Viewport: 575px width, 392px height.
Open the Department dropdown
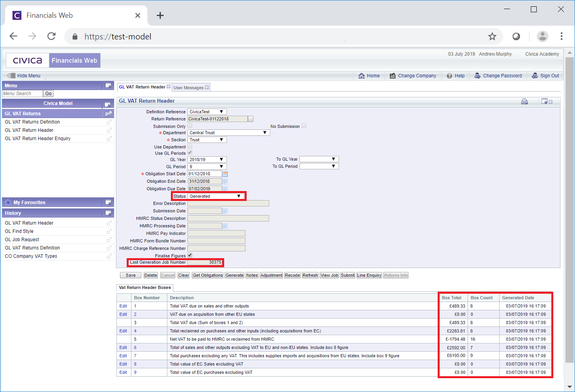tap(229, 133)
